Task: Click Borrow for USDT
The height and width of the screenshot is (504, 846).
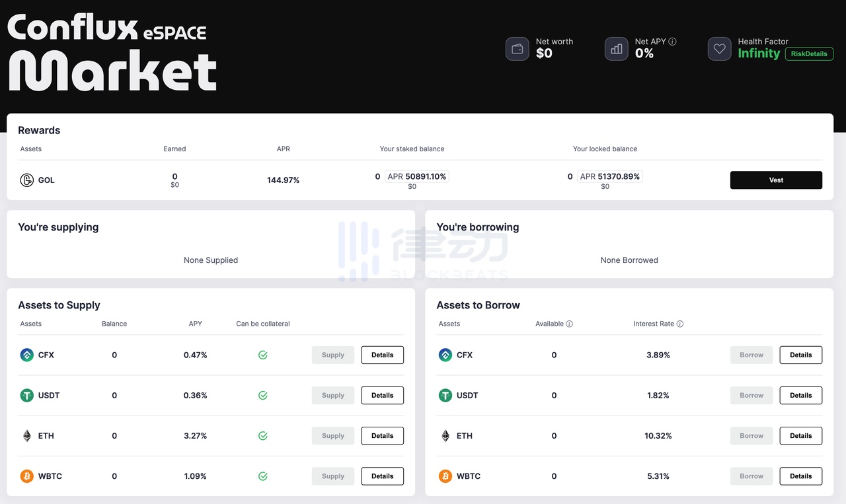Action: 751,395
